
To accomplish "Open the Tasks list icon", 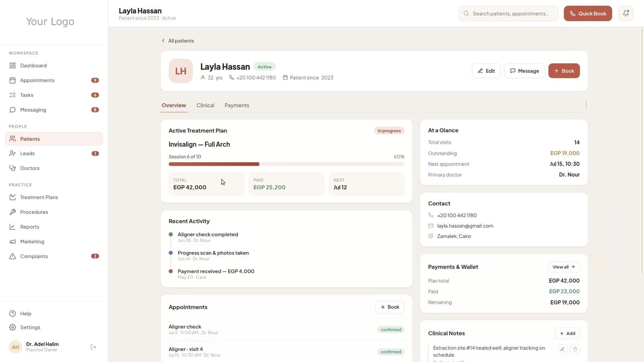I will (12, 95).
